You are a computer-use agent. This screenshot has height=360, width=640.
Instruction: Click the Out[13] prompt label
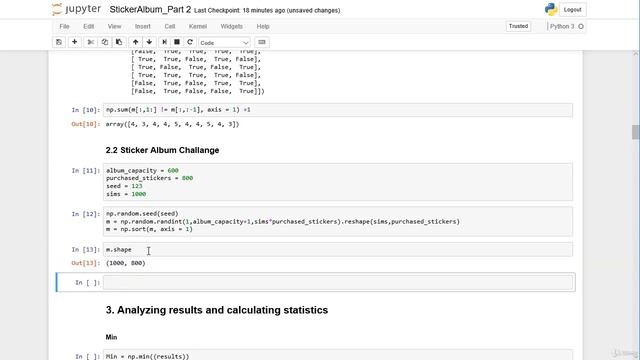[x=85, y=263]
